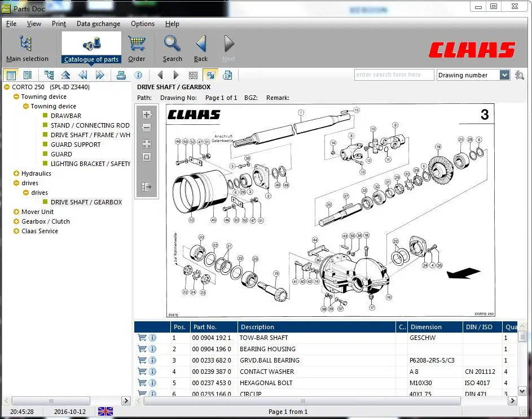Open the Catalogue of parts

pyautogui.click(x=91, y=48)
